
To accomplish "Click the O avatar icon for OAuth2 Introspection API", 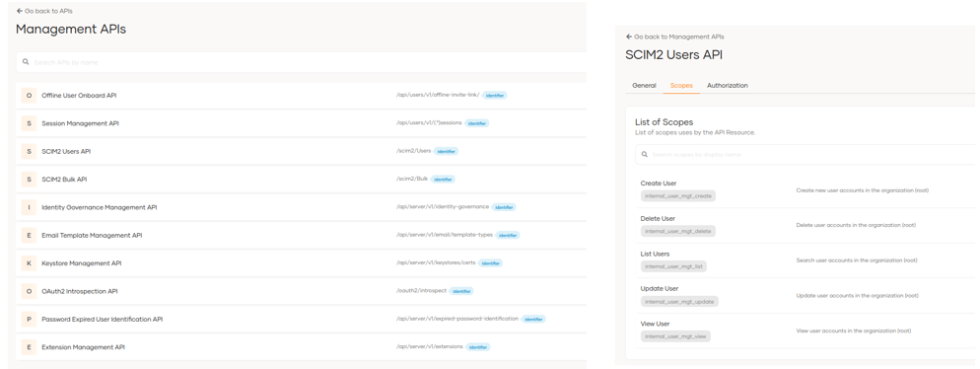I will [x=29, y=291].
